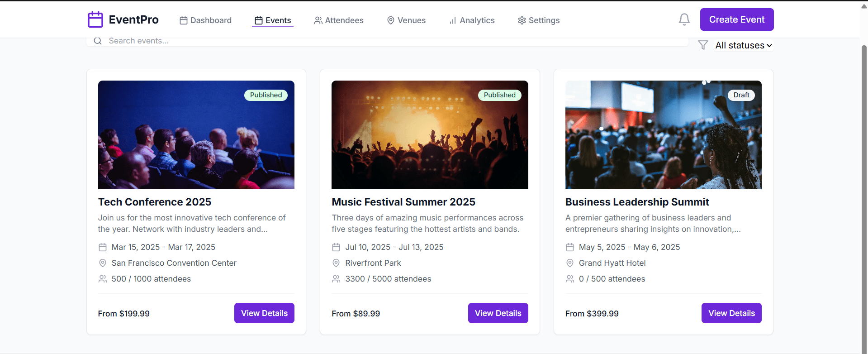Screen dimensions: 868x354
Task: Click the Riverfront Park location pin icon
Action: (x=336, y=263)
